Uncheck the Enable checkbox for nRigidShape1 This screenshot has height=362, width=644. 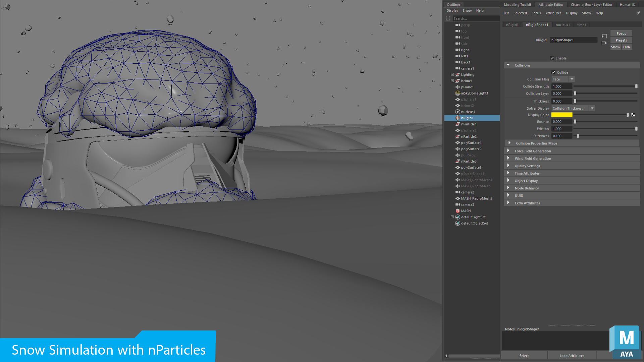coord(552,58)
